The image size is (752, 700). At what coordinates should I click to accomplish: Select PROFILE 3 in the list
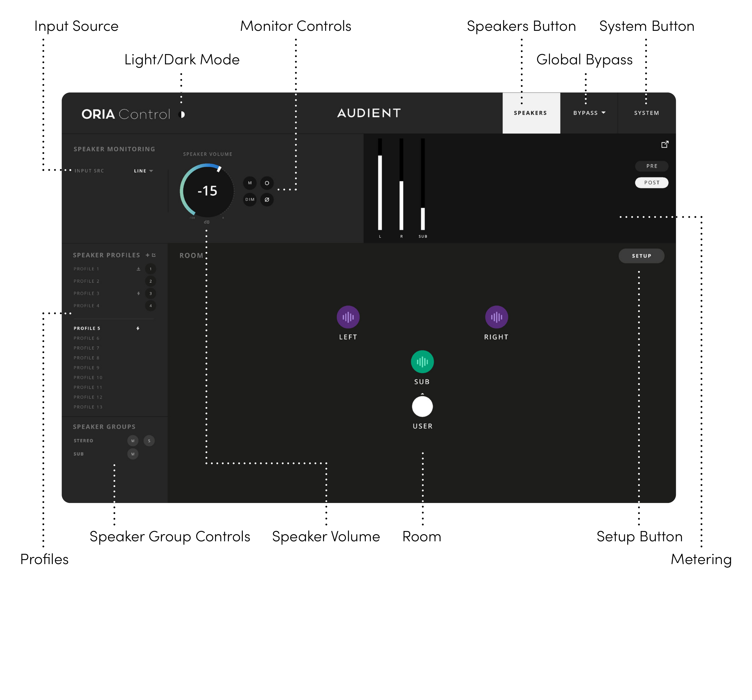click(x=87, y=293)
